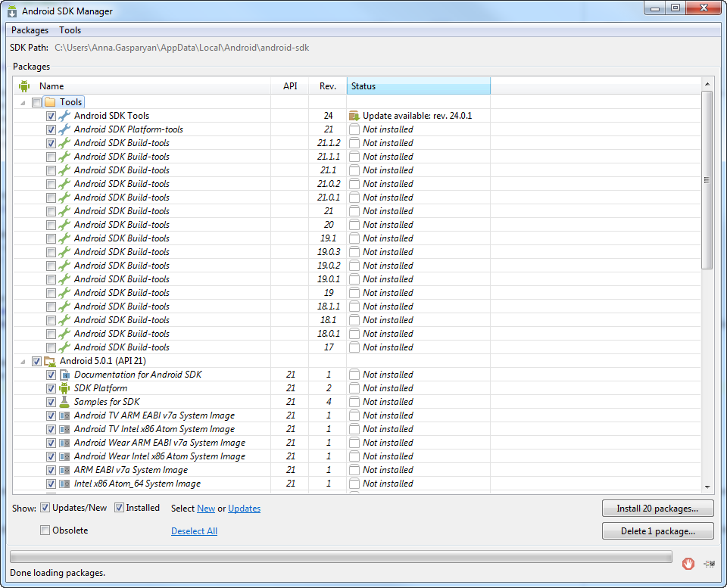The width and height of the screenshot is (727, 588).
Task: Uncheck the Android SDK Tools checkbox
Action: coord(51,116)
